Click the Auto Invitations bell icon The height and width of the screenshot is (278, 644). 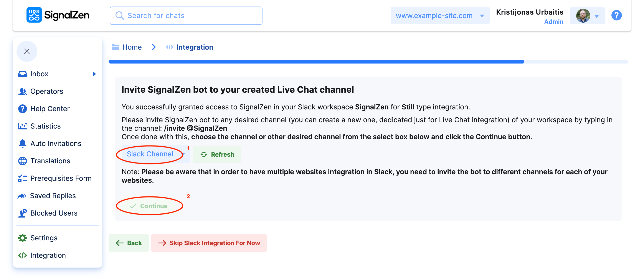coord(23,144)
